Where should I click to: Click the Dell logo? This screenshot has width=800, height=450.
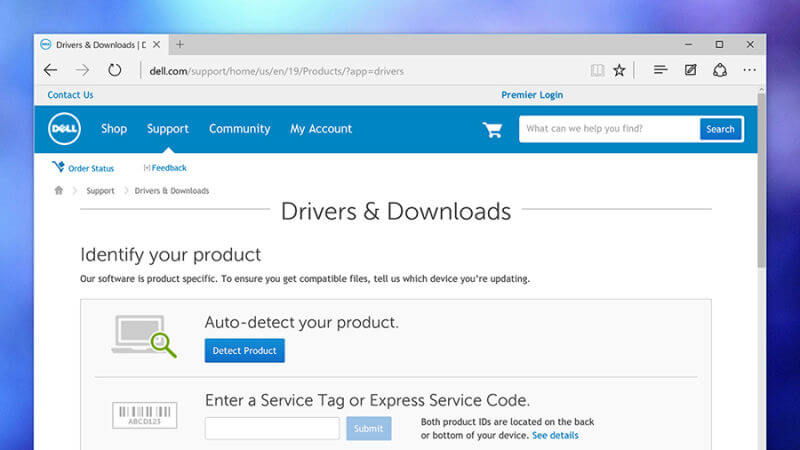[65, 129]
